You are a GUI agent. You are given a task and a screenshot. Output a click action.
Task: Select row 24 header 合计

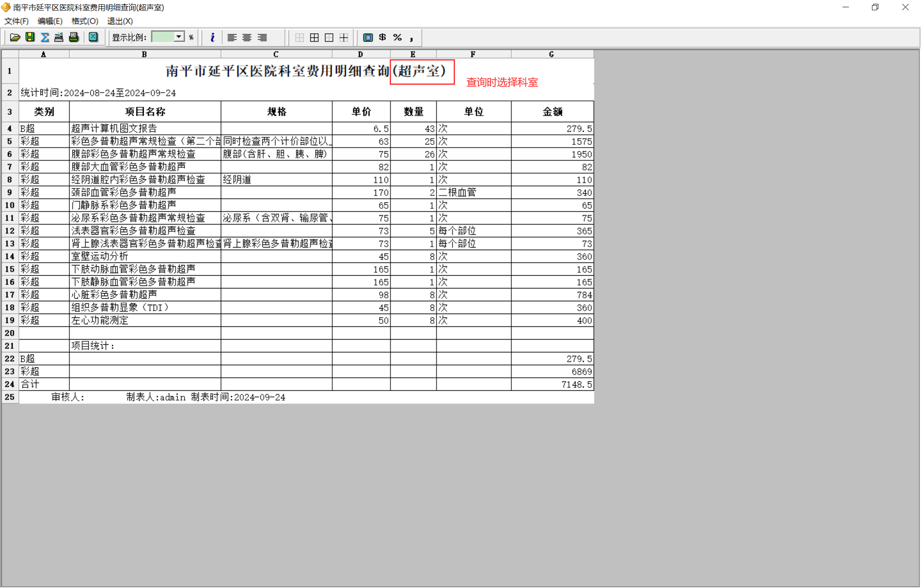10,384
